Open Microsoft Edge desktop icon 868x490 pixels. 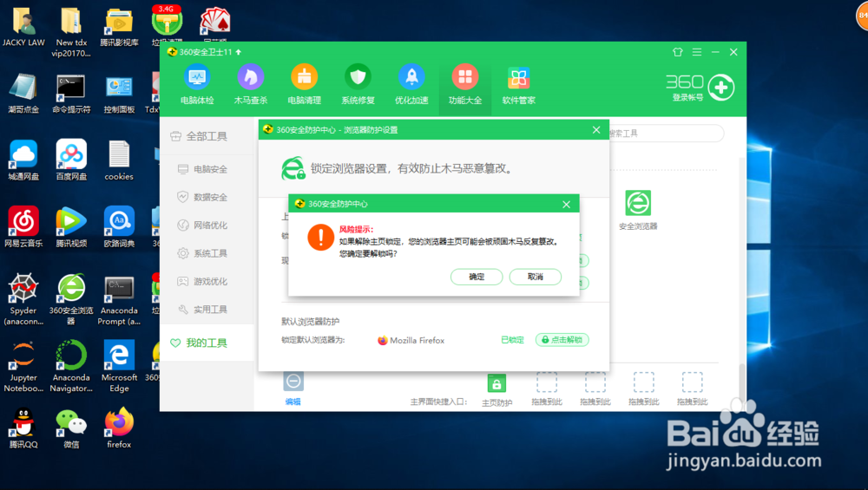tap(119, 366)
